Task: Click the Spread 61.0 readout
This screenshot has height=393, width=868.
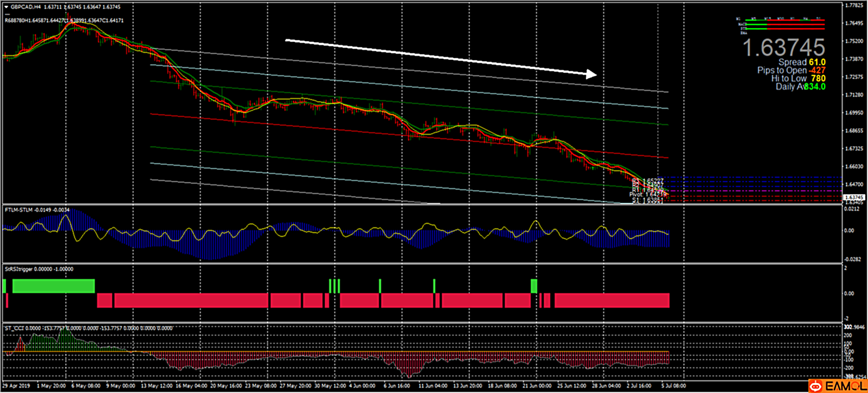Action: pyautogui.click(x=802, y=62)
